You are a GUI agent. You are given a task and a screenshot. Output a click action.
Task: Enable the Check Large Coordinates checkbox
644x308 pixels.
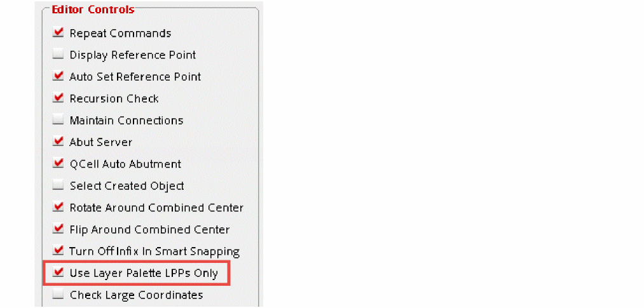[x=58, y=295]
